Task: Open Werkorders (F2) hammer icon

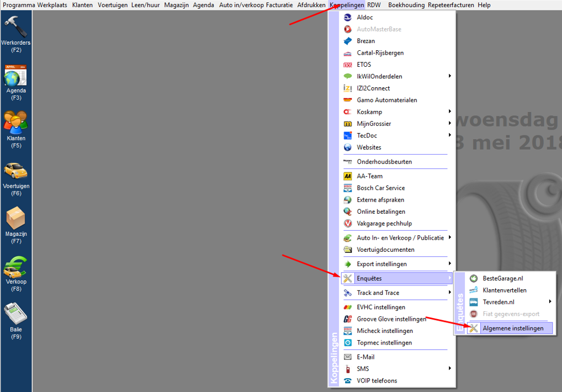Action: (16, 27)
